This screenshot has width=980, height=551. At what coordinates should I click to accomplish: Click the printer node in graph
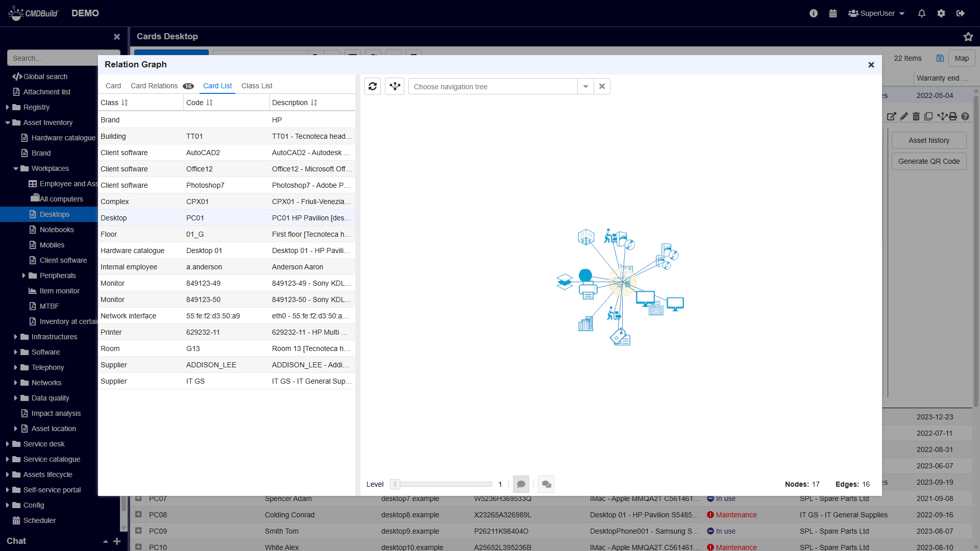pyautogui.click(x=588, y=291)
